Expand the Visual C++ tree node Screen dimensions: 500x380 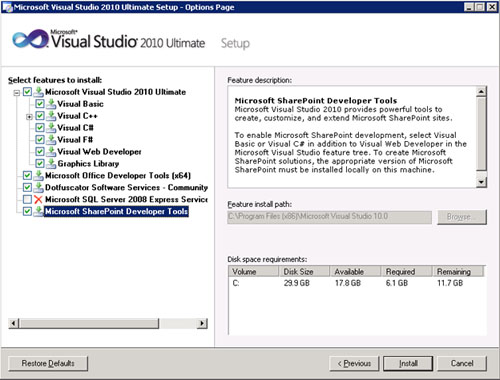click(29, 117)
